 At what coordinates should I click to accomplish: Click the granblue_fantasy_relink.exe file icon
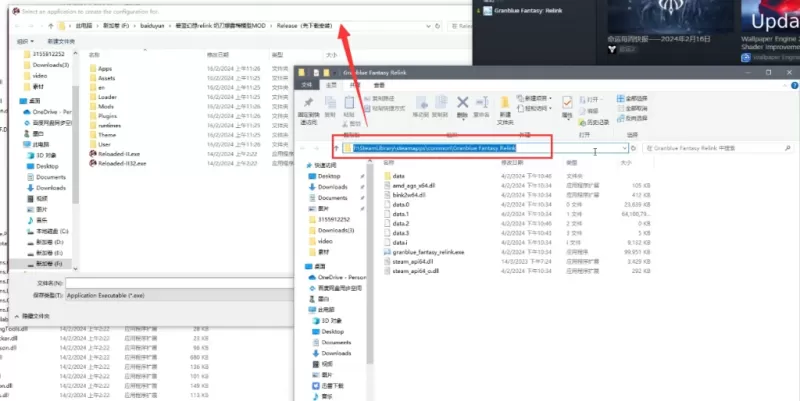[x=388, y=252]
